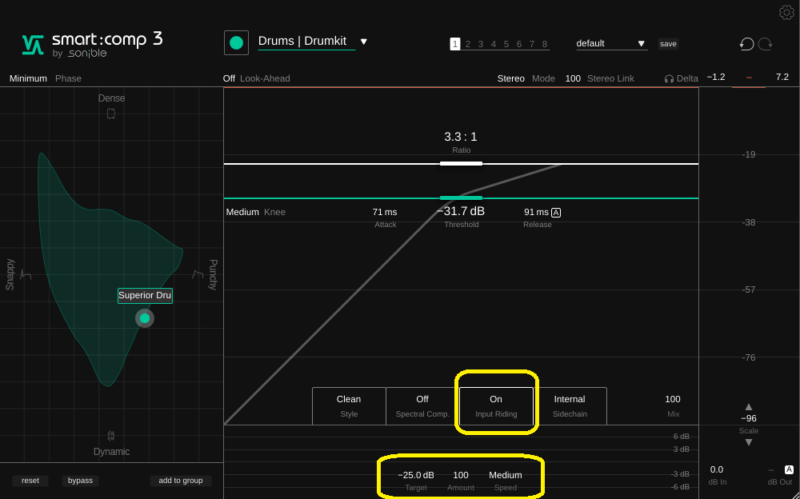Screen dimensions: 800x499
Task: Toggle Spectral Comp. off button
Action: point(422,405)
